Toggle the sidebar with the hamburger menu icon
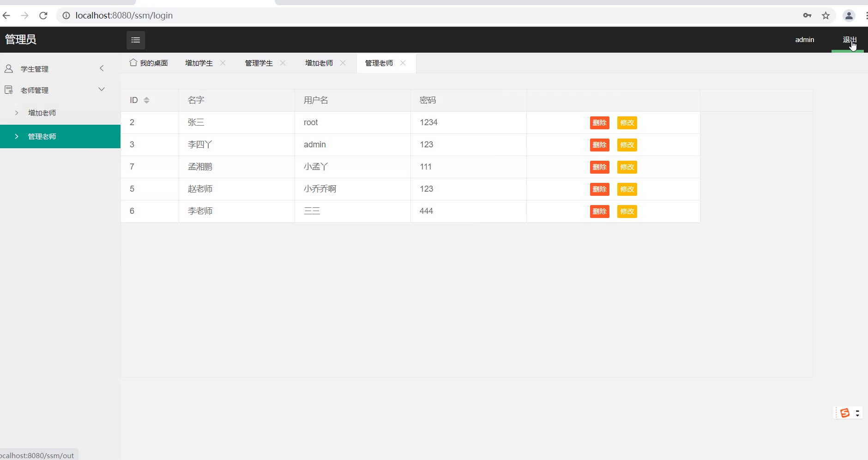 click(x=135, y=40)
